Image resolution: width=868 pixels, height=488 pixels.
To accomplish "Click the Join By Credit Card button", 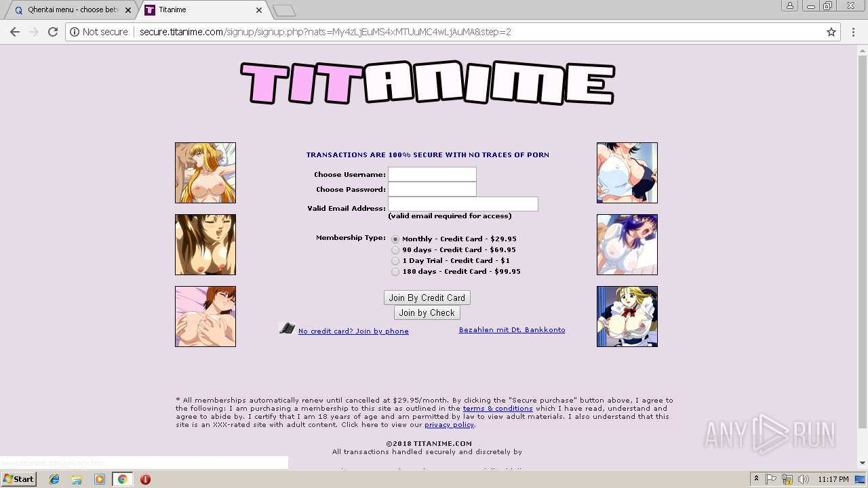I will tap(427, 298).
